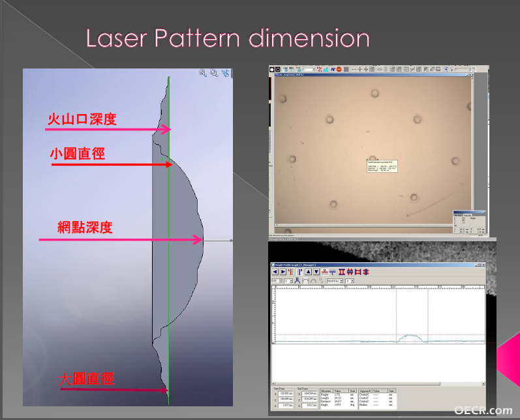Click the black ring icon in microscope toolbar
The width and height of the screenshot is (520, 420).
(277, 69)
